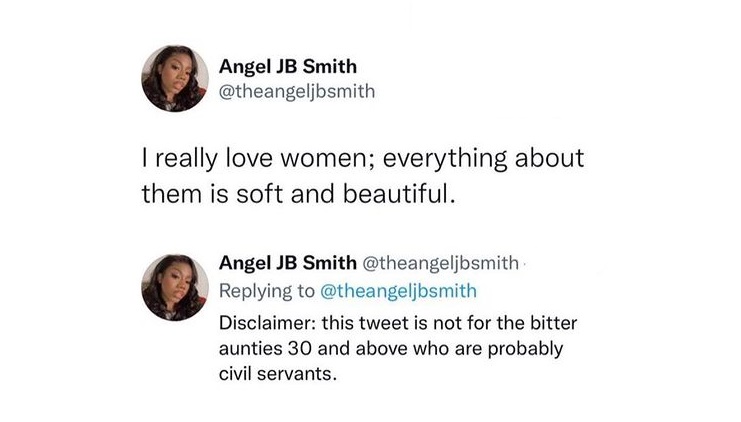Click the "civil servants." line in the reply
741x422 pixels.
point(275,376)
